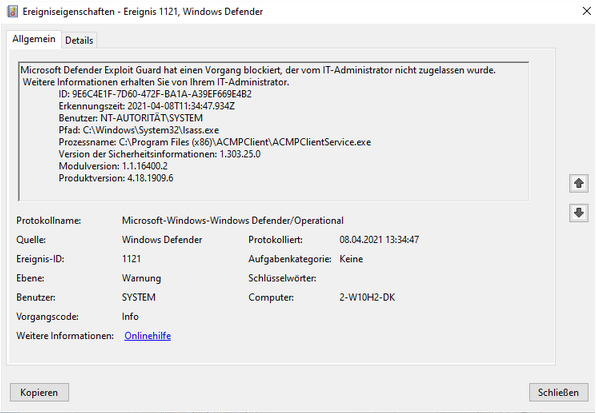Click the up arrow previous event button
This screenshot has width=596, height=413.
pyautogui.click(x=579, y=184)
